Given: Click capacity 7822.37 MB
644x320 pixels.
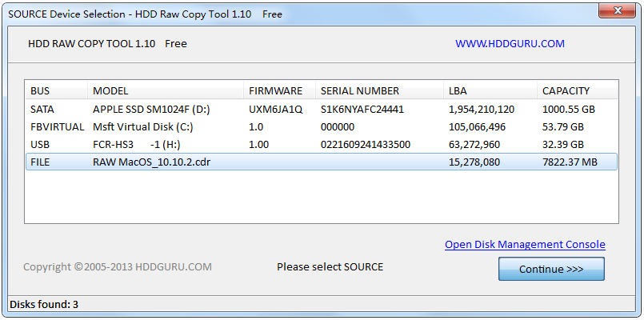Looking at the screenshot, I should 570,162.
